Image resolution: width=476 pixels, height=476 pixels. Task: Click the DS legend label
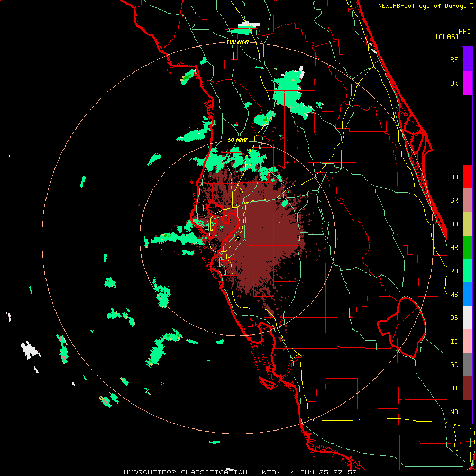coord(454,318)
